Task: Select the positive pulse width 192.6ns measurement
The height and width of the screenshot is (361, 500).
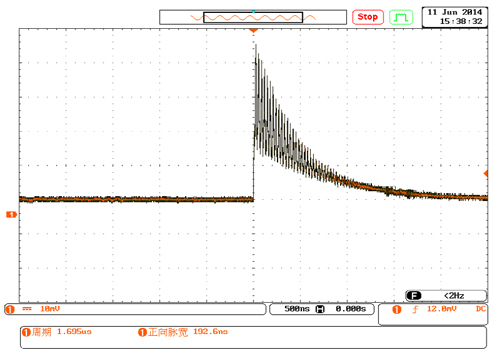Action: coord(183,332)
